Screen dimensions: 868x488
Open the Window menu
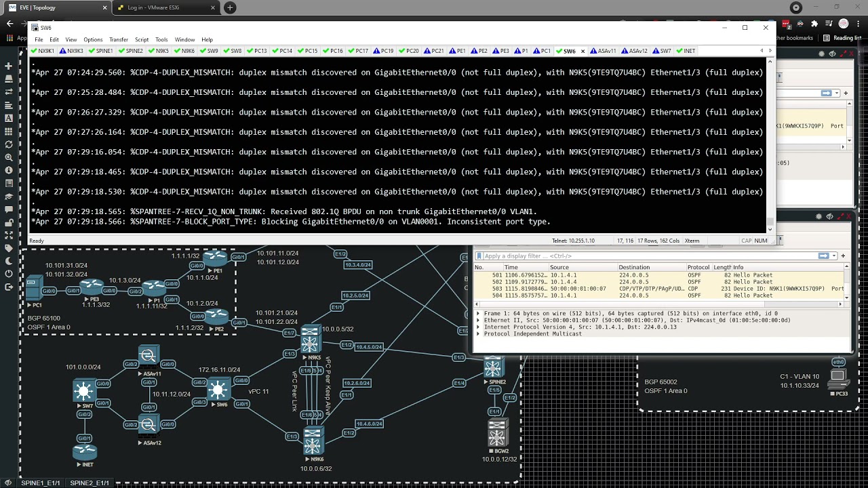[x=184, y=40]
